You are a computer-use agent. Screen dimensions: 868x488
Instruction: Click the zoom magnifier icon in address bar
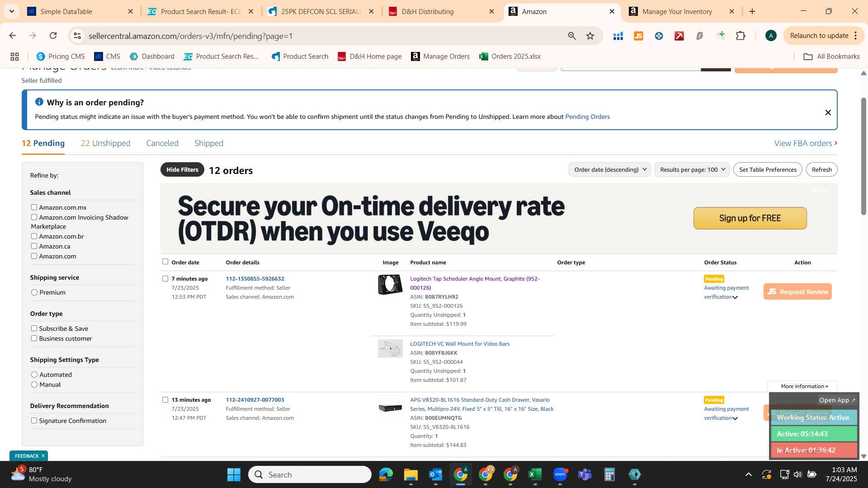[572, 36]
